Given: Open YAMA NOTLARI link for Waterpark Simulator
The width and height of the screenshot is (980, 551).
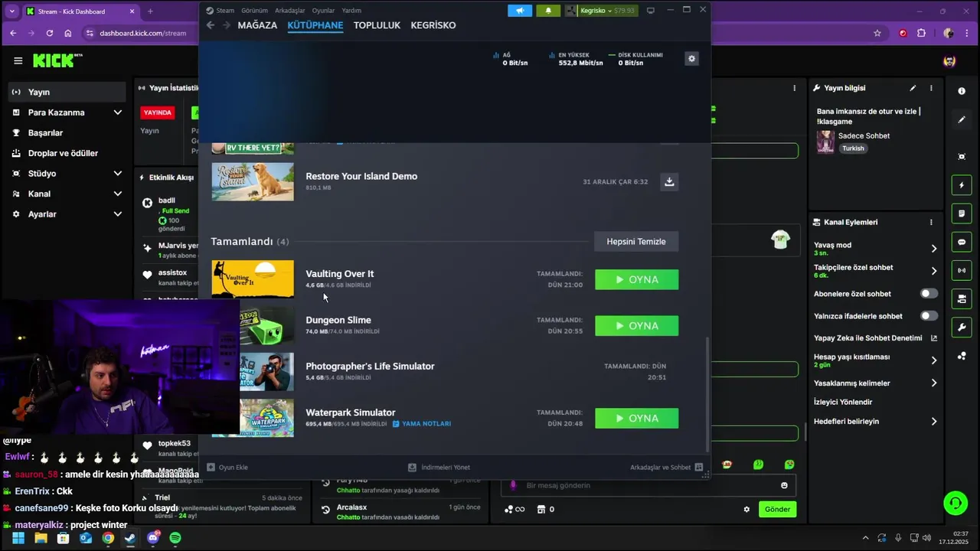Looking at the screenshot, I should pyautogui.click(x=422, y=424).
